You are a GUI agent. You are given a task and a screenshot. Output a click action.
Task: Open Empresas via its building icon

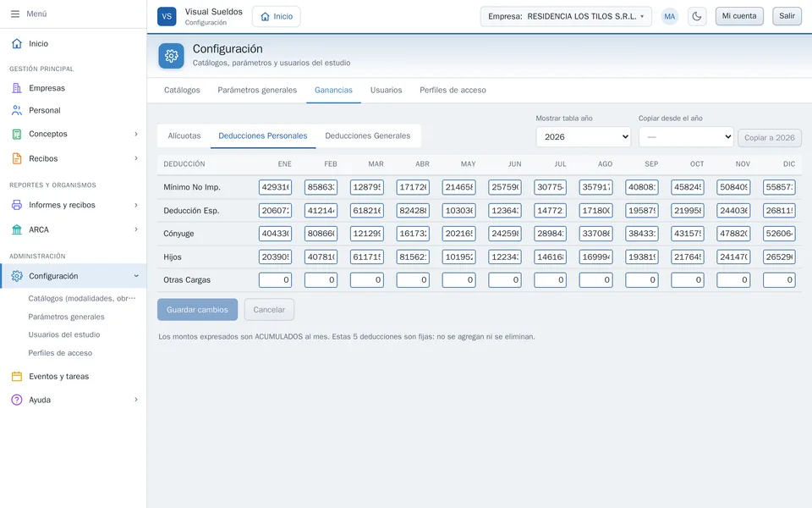[x=17, y=88]
